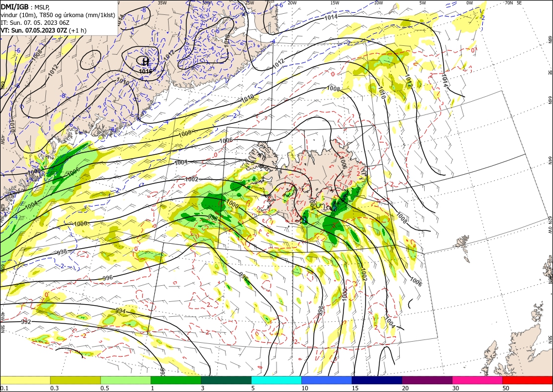Click the olive 0.3–0.5 mm legend swatch
The height and width of the screenshot is (392, 553).
[x=75, y=380]
